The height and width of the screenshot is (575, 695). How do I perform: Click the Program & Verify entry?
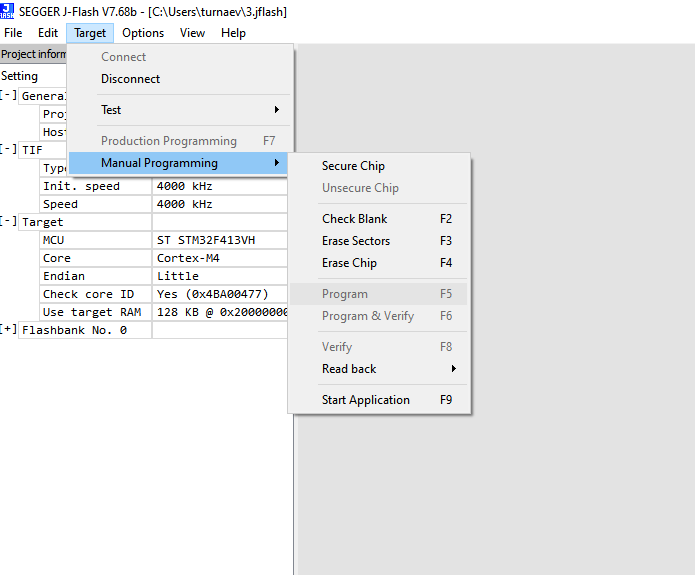tap(379, 316)
